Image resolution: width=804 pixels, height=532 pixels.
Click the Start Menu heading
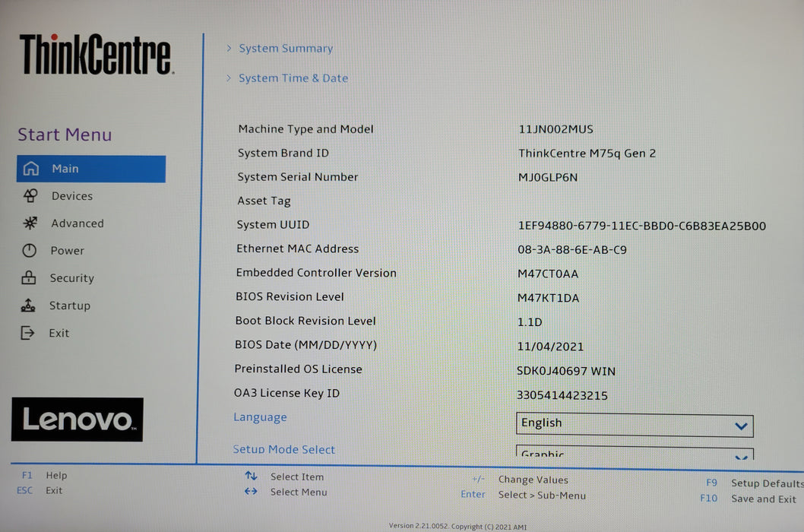65,135
